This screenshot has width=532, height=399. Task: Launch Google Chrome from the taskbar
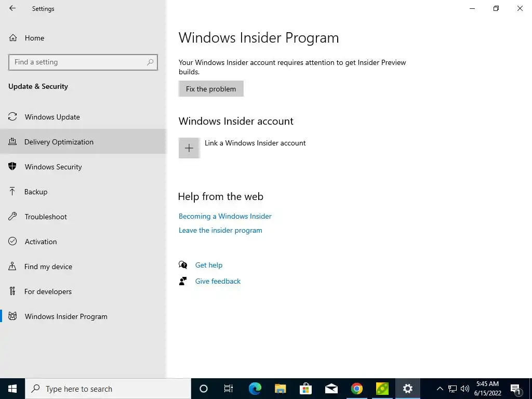356,389
